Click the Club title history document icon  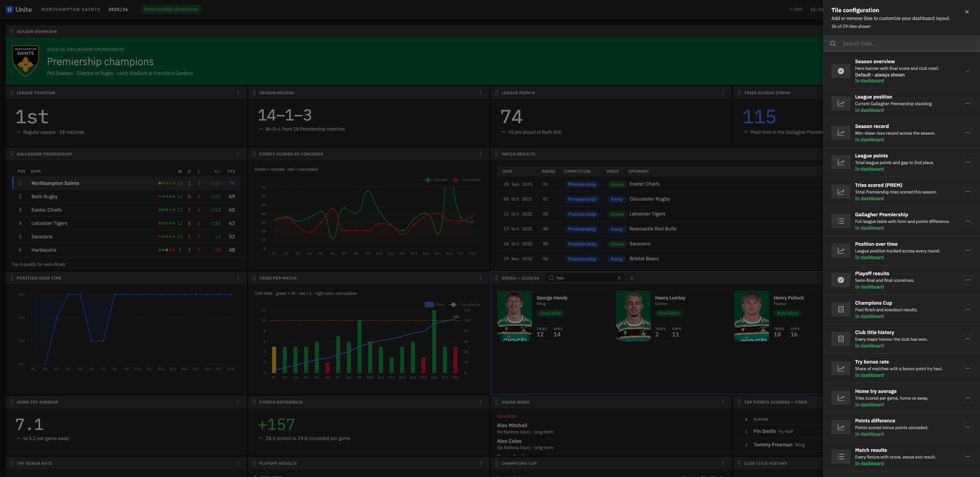[841, 339]
